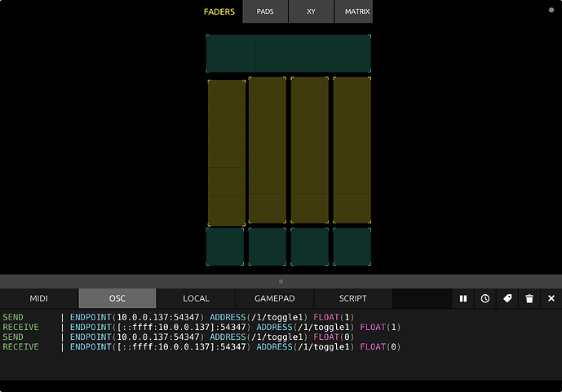Open the SCRIPT log tab
Screen dimensions: 562x392
pyautogui.click(x=352, y=298)
